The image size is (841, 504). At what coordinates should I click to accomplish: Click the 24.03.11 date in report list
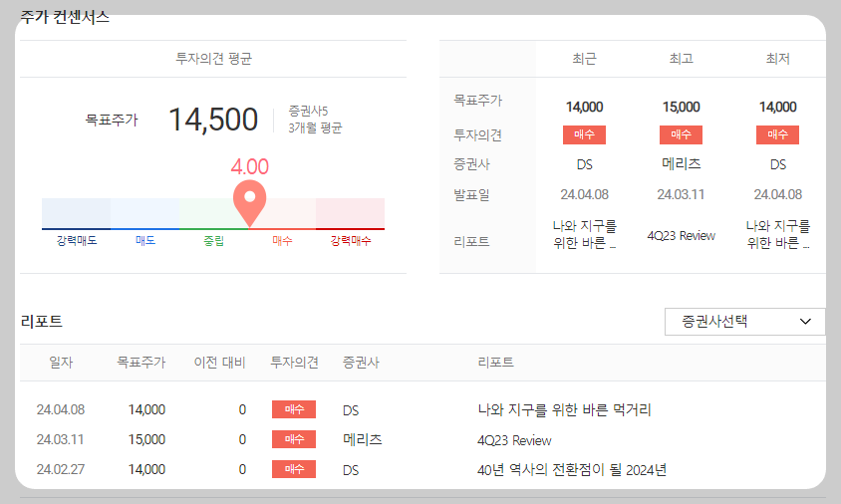[x=60, y=439]
